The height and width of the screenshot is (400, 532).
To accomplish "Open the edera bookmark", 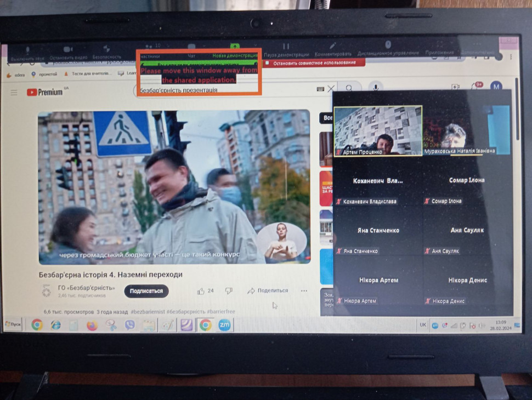I will pyautogui.click(x=16, y=75).
